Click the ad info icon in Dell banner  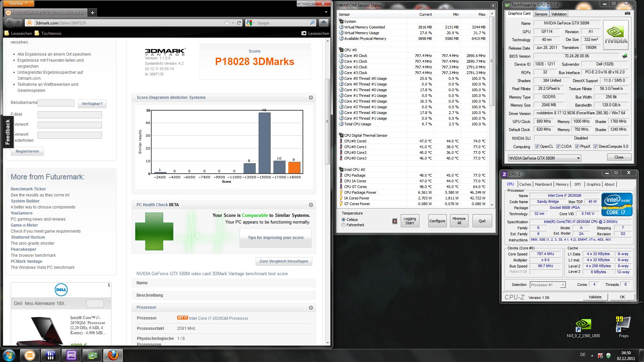click(109, 285)
